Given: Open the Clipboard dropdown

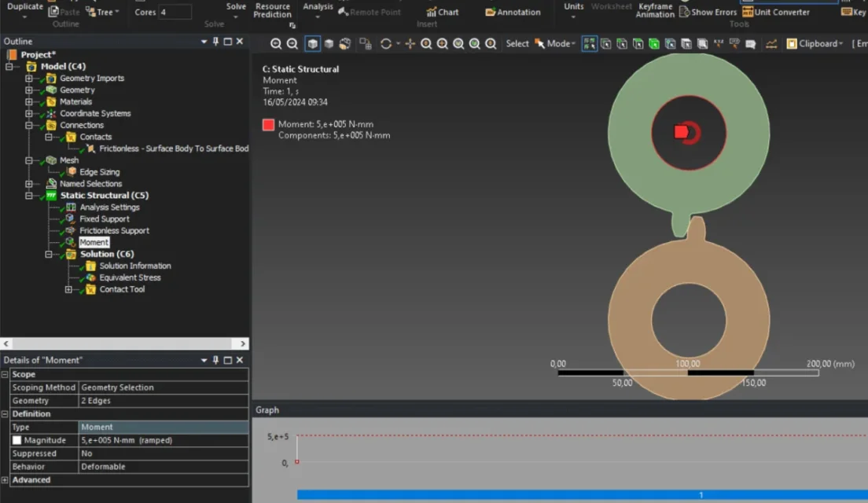Looking at the screenshot, I should [815, 44].
